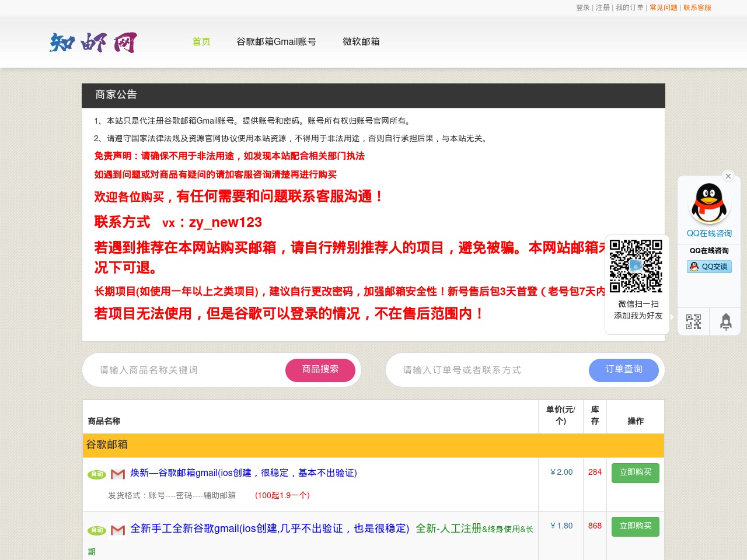The height and width of the screenshot is (560, 747).
Task: Click the black QQ在线咨询 label
Action: pos(709,251)
